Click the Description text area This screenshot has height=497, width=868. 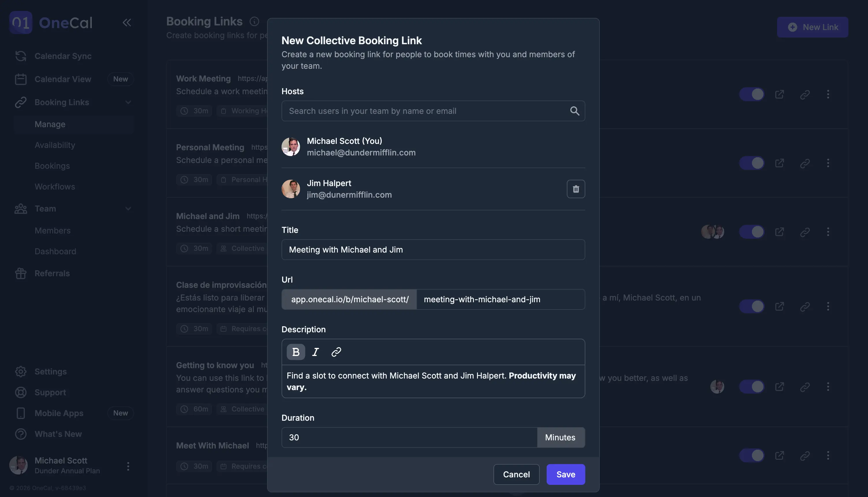(433, 382)
